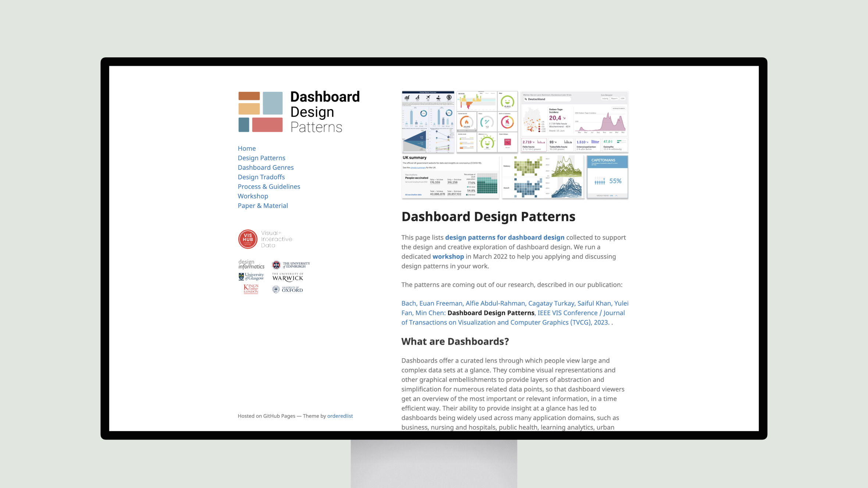Click the Design Tradoffs navigation item

(x=261, y=176)
